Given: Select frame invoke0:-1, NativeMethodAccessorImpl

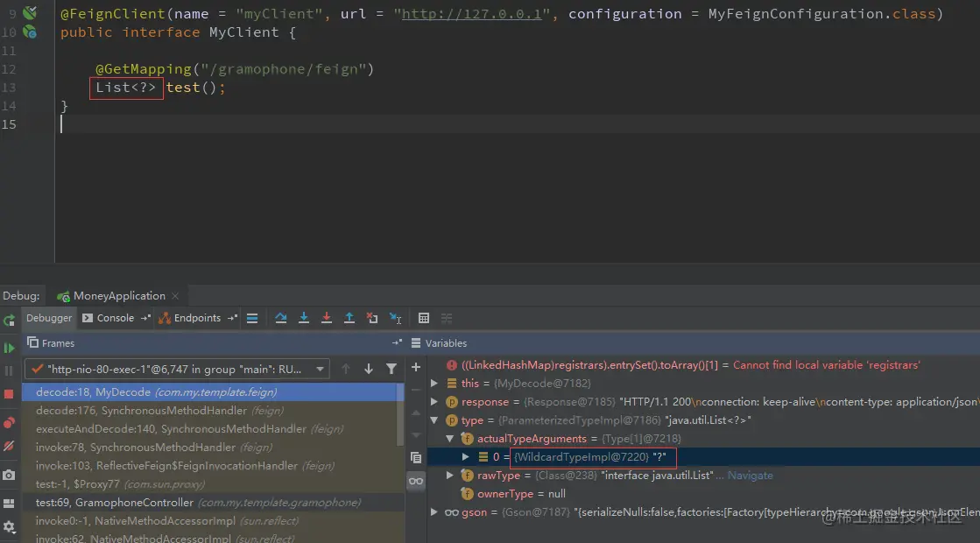Looking at the screenshot, I should [213, 521].
